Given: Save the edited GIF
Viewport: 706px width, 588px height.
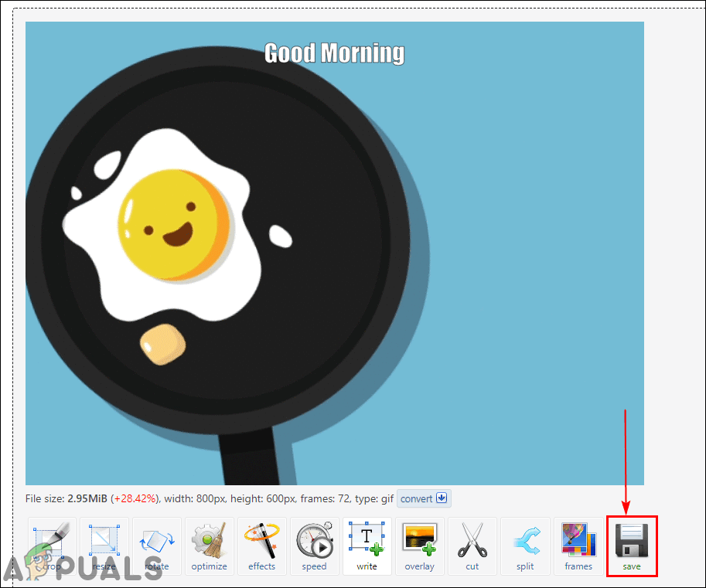Looking at the screenshot, I should (632, 546).
